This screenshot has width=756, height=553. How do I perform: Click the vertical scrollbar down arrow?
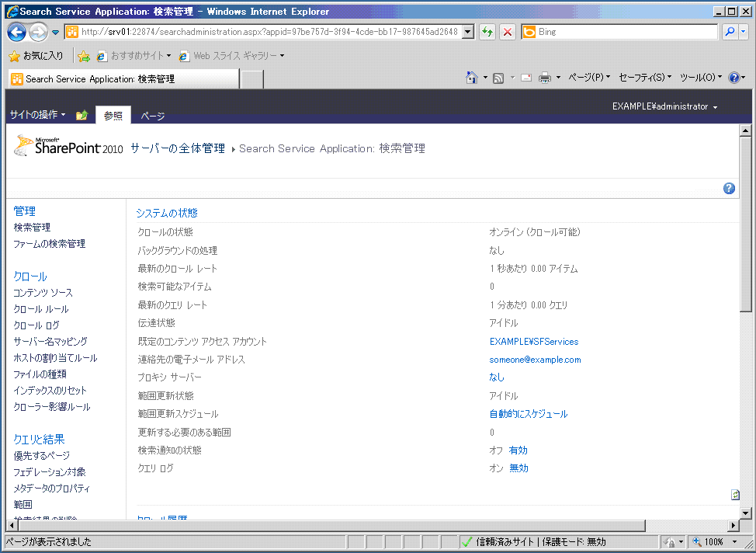pyautogui.click(x=745, y=513)
